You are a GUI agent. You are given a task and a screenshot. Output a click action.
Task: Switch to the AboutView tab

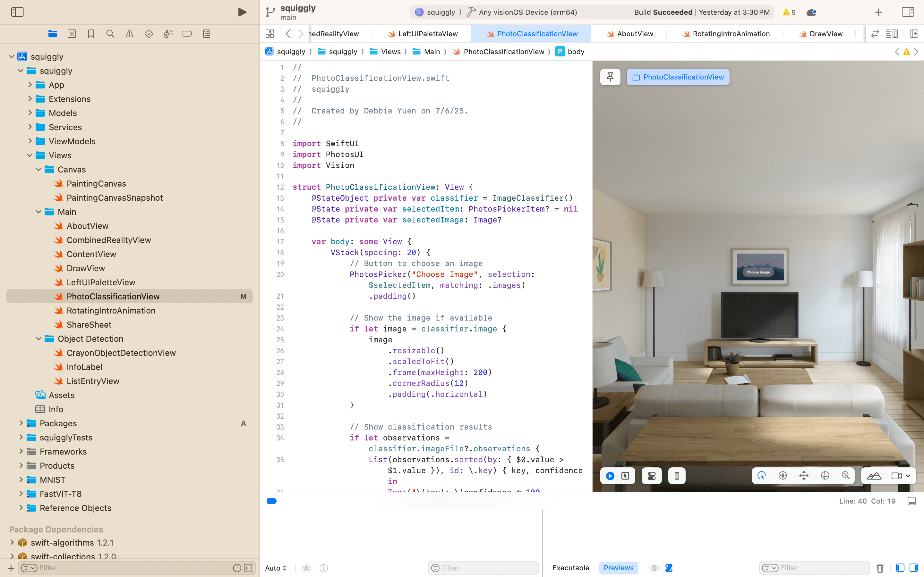pos(635,34)
